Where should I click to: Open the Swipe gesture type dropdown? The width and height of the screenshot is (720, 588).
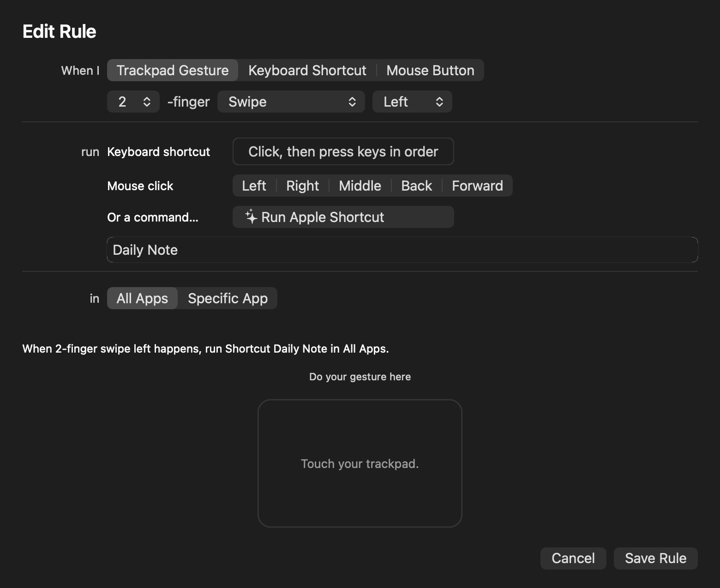coord(291,102)
